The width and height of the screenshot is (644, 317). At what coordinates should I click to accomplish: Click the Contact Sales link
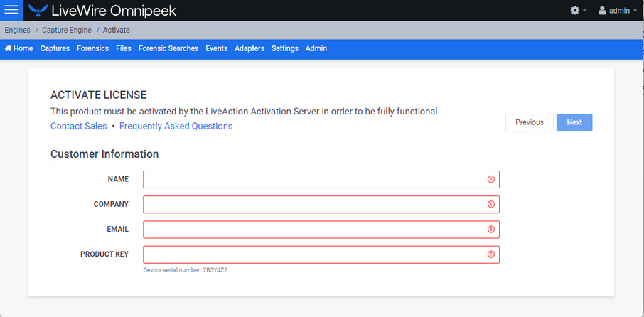(x=78, y=126)
